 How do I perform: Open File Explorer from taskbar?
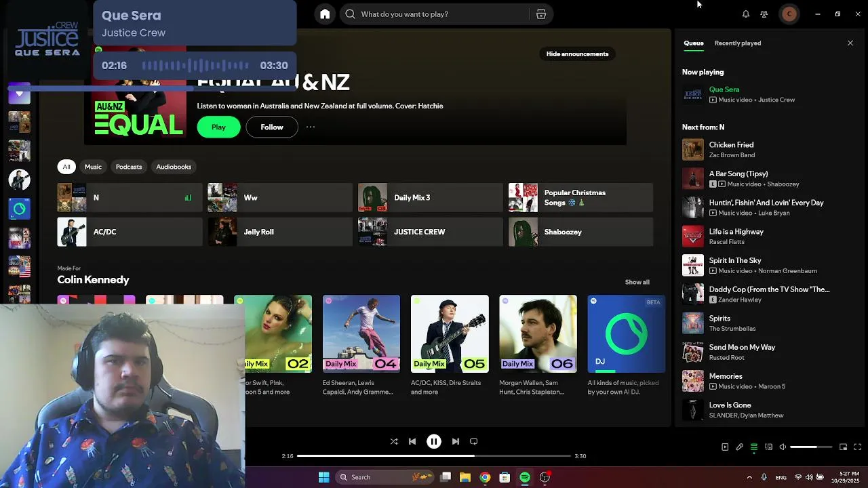pos(465,477)
